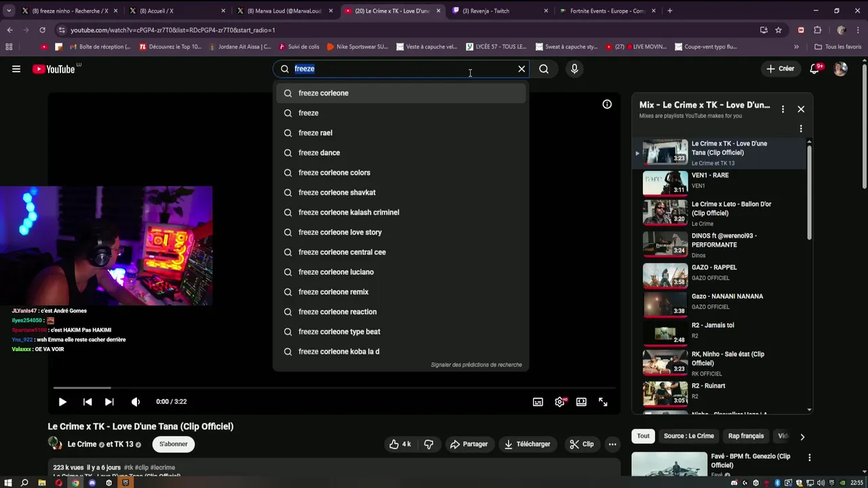Open YouTube notifications bell
Image resolution: width=868 pixels, height=488 pixels.
click(x=815, y=68)
